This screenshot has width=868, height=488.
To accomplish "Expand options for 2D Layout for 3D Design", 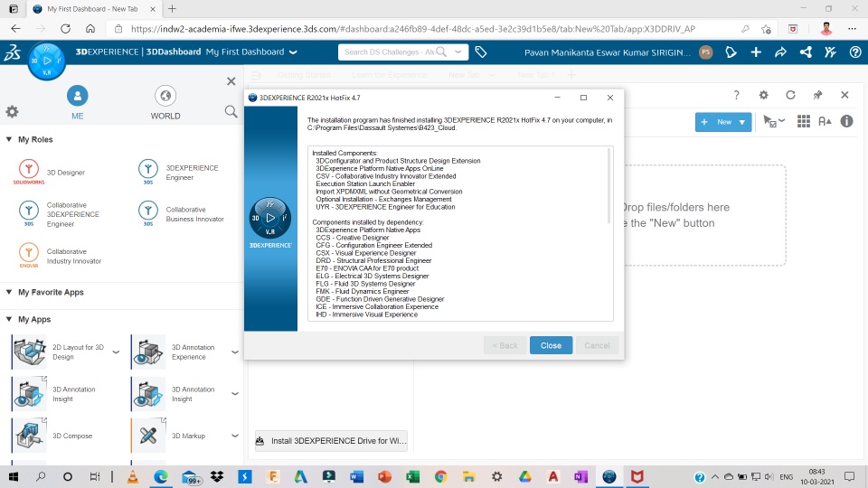I will click(116, 352).
